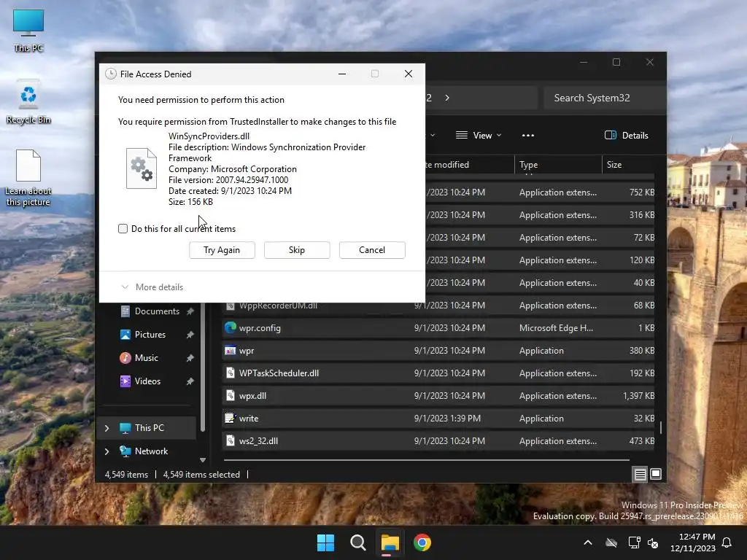Click File Explorer on the taskbar

[x=390, y=542]
